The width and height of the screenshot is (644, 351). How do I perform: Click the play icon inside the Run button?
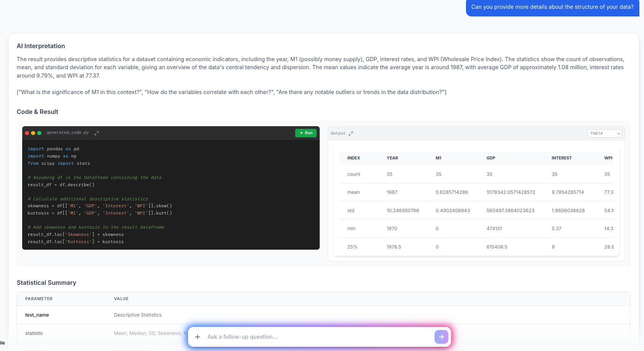pos(301,133)
